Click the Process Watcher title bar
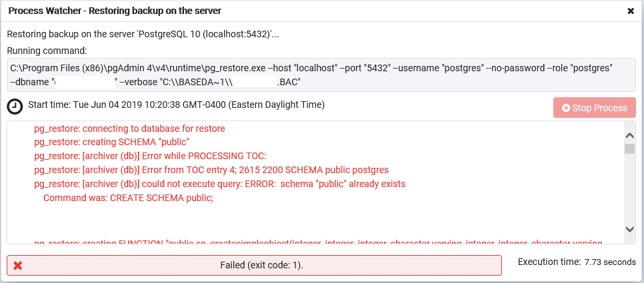Image resolution: width=644 pixels, height=283 pixels. pyautogui.click(x=267, y=11)
